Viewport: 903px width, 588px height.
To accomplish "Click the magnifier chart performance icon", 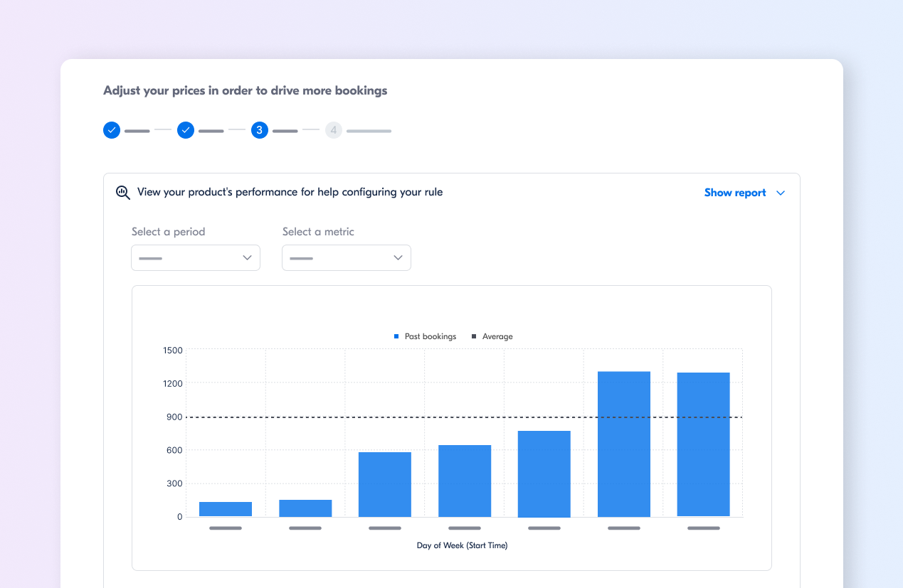I will (x=123, y=193).
